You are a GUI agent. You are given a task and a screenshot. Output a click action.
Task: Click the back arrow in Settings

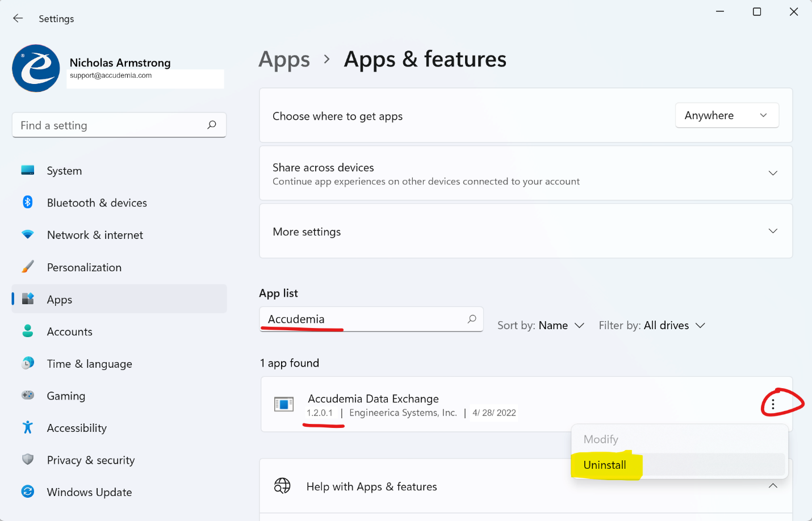tap(18, 19)
